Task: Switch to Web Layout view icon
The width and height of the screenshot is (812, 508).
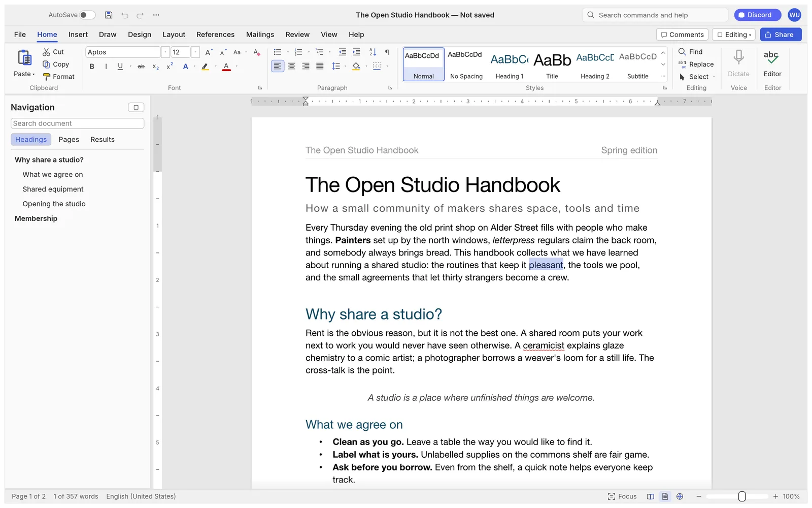Action: point(680,496)
